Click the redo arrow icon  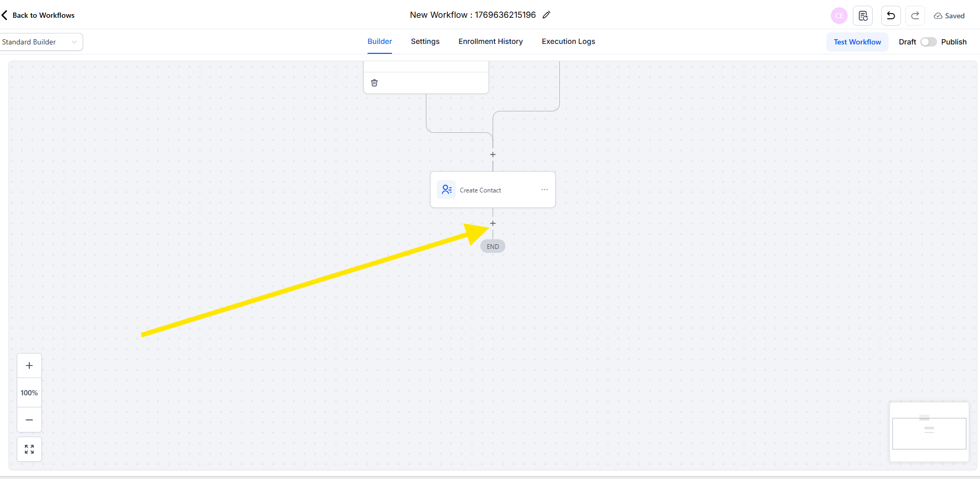[x=915, y=16]
